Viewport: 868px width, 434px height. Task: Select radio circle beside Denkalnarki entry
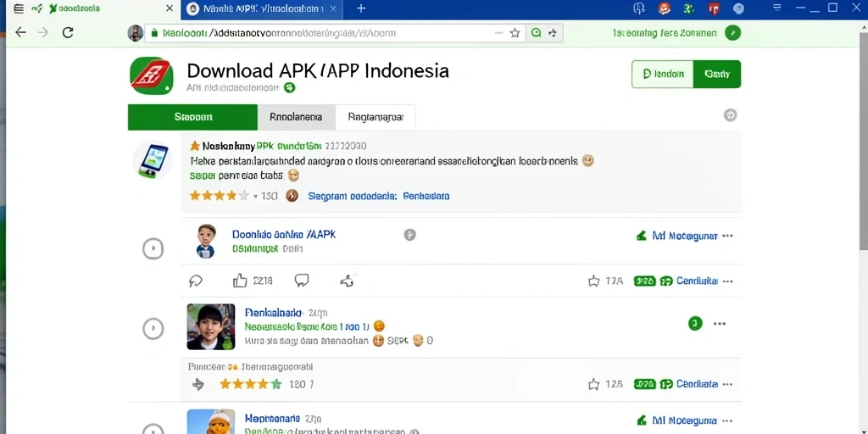click(153, 330)
